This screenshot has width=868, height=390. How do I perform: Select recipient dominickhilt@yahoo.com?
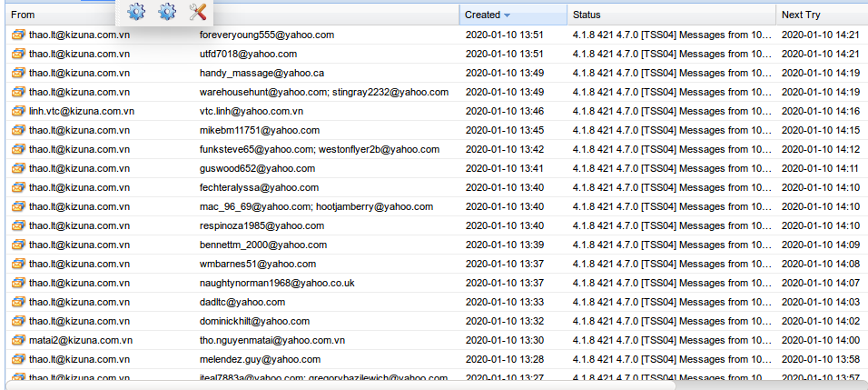pyautogui.click(x=254, y=321)
